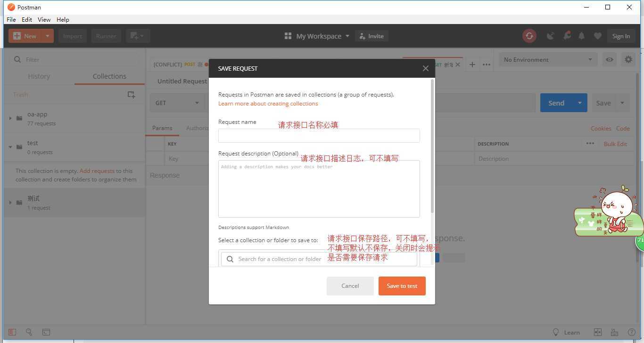
Task: Close the GET request tab
Action: point(457,65)
